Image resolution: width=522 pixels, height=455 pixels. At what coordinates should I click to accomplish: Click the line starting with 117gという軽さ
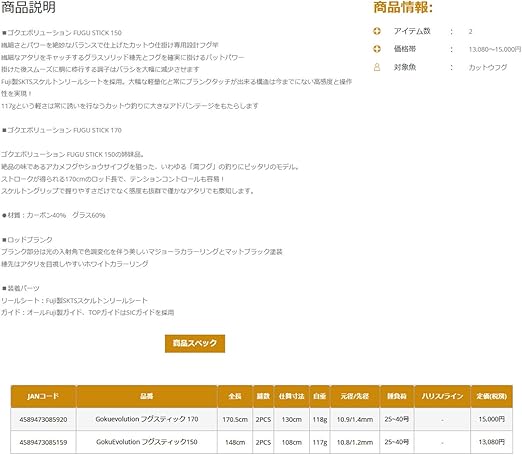click(130, 106)
